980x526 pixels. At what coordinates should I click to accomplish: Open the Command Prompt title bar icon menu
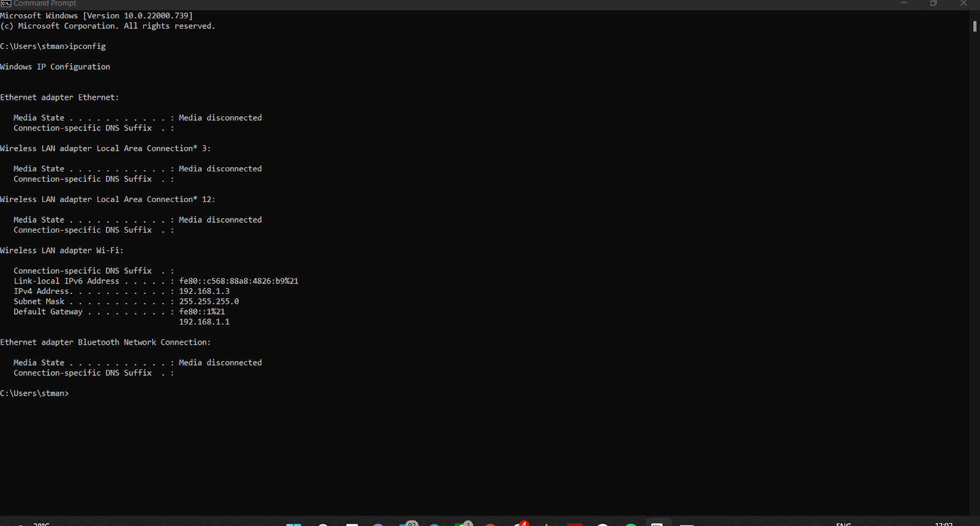(x=6, y=3)
